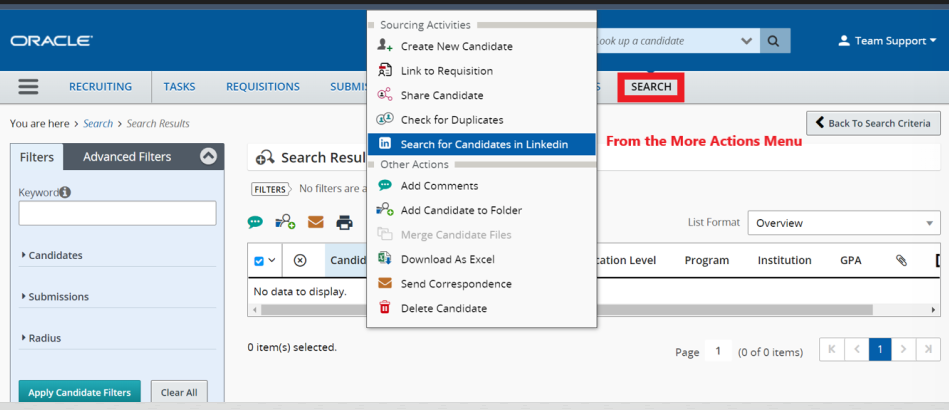Choose Create New Candidate menu item
The image size is (949, 410).
(x=482, y=46)
